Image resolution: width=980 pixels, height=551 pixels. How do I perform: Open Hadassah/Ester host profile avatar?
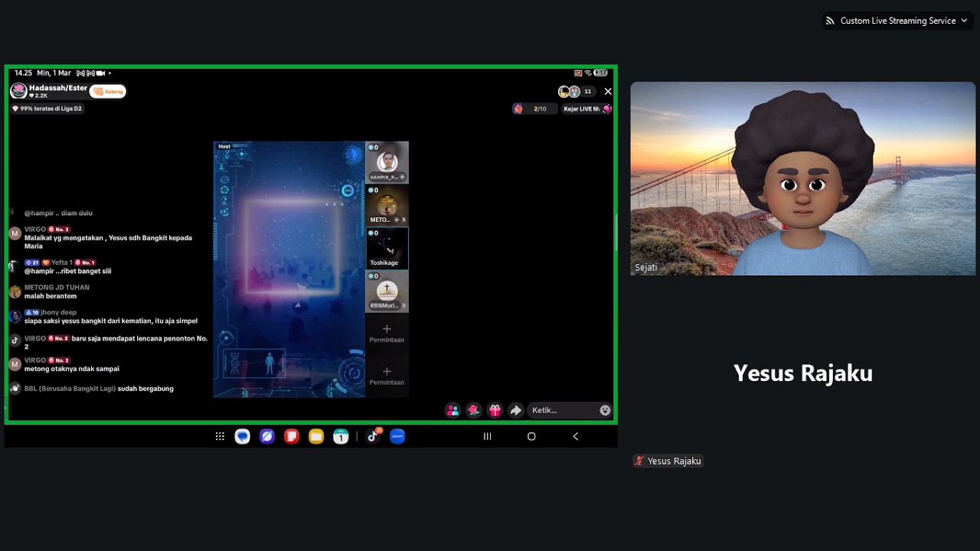tap(18, 91)
